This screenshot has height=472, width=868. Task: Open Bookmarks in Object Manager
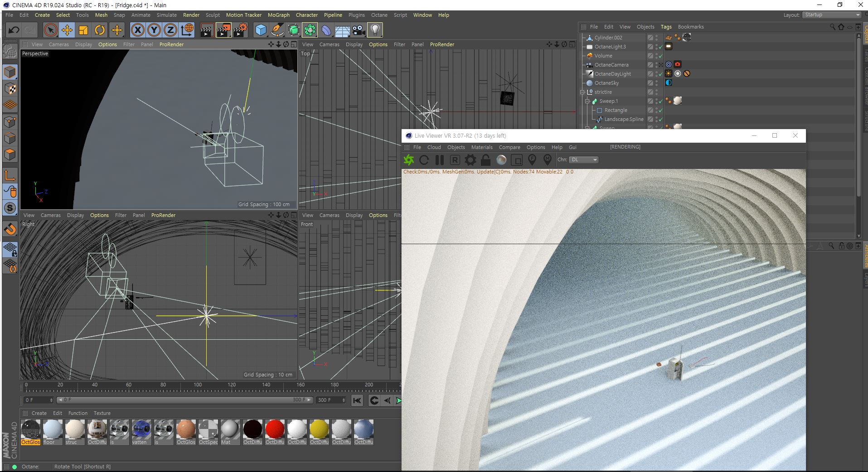(x=691, y=27)
